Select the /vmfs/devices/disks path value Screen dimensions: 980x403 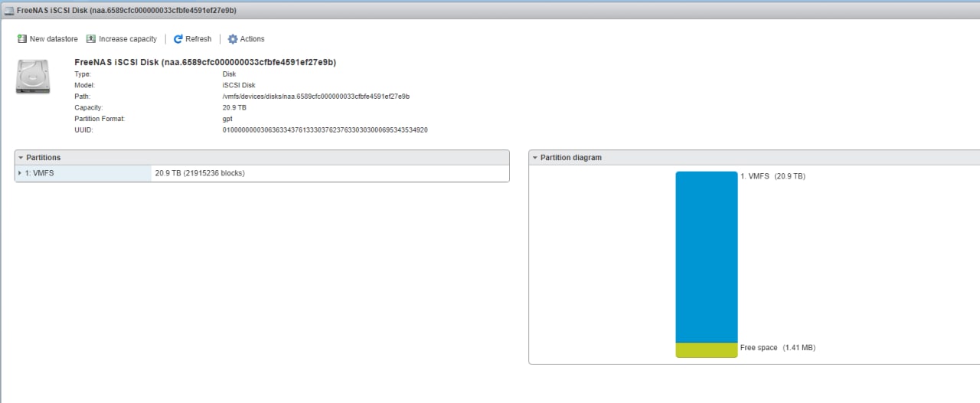tap(316, 97)
